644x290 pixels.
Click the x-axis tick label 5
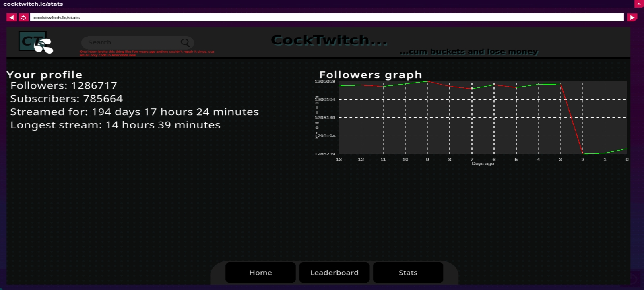[516, 159]
